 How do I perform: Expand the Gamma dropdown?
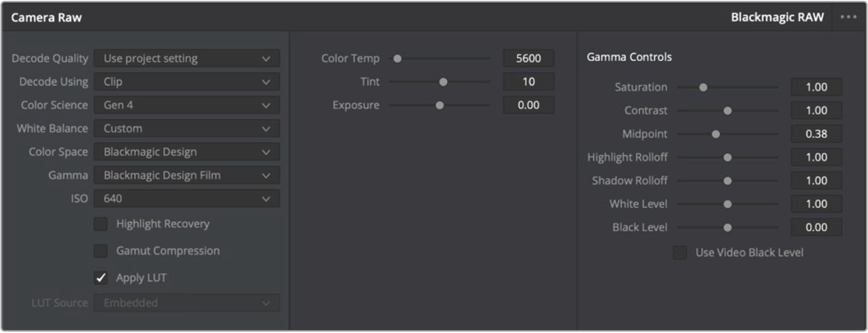186,175
